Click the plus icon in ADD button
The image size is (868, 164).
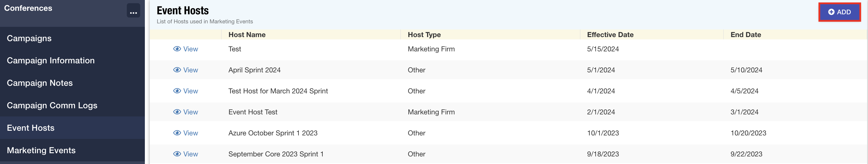point(831,12)
